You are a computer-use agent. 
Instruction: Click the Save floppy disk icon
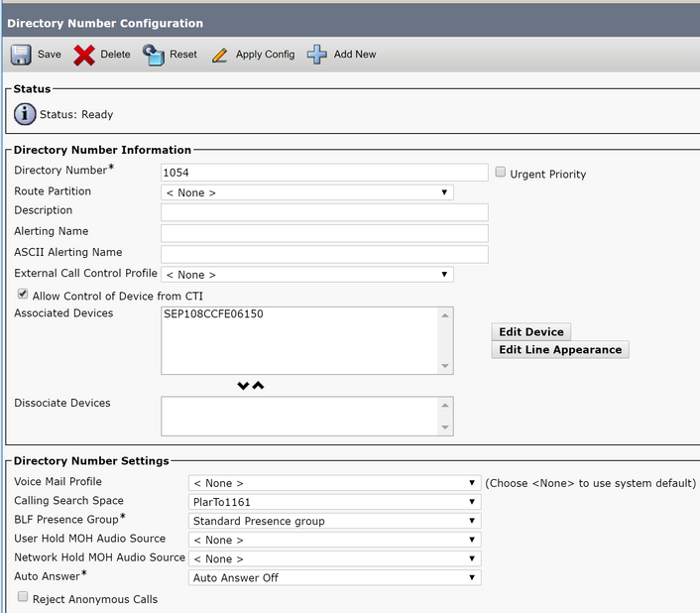[21, 55]
